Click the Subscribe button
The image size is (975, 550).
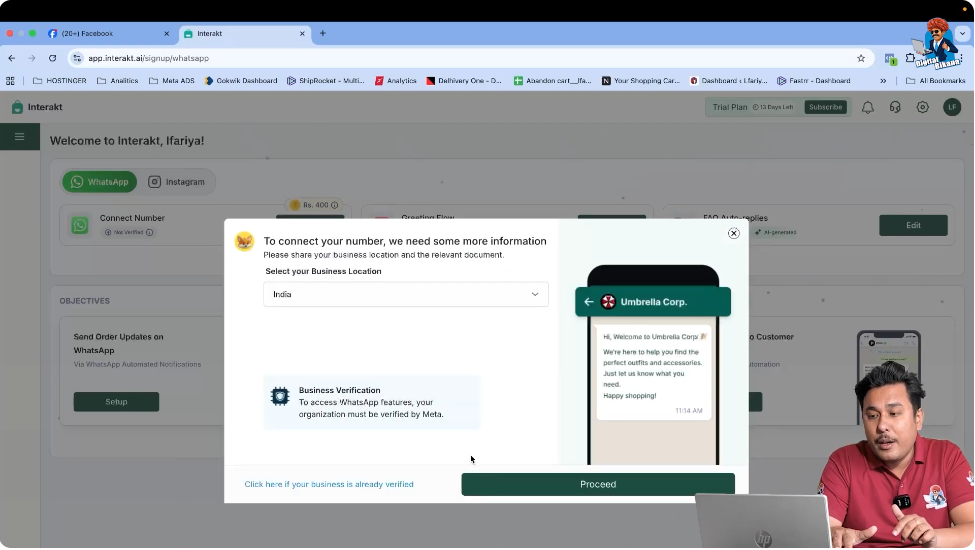825,107
